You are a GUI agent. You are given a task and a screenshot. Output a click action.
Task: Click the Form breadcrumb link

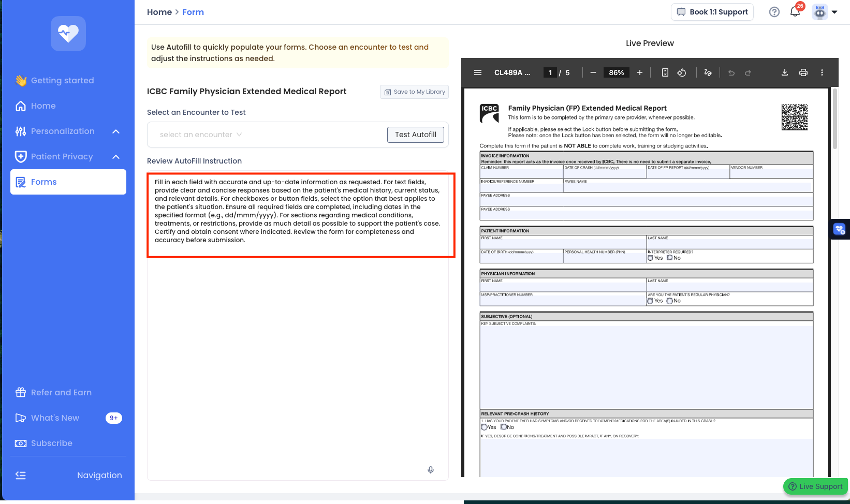pyautogui.click(x=193, y=12)
